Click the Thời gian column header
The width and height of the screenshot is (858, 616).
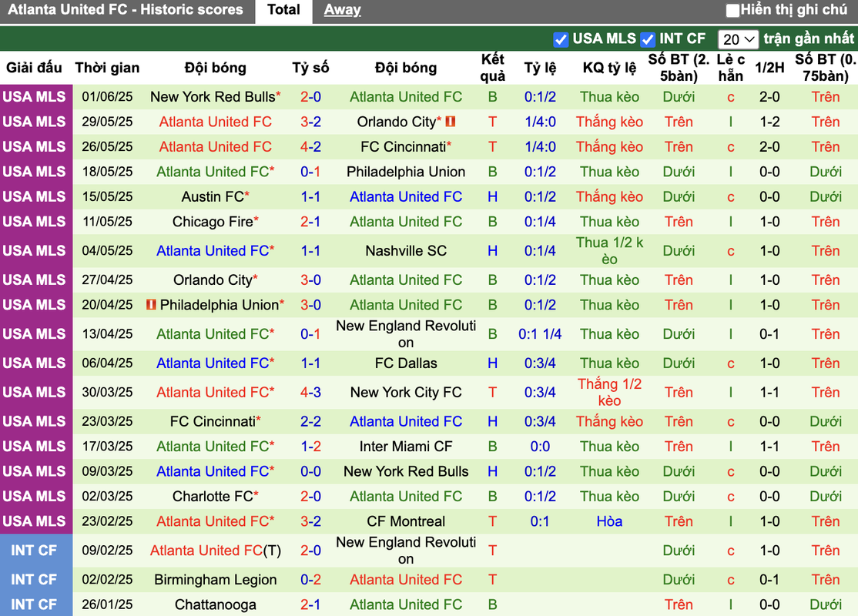107,68
